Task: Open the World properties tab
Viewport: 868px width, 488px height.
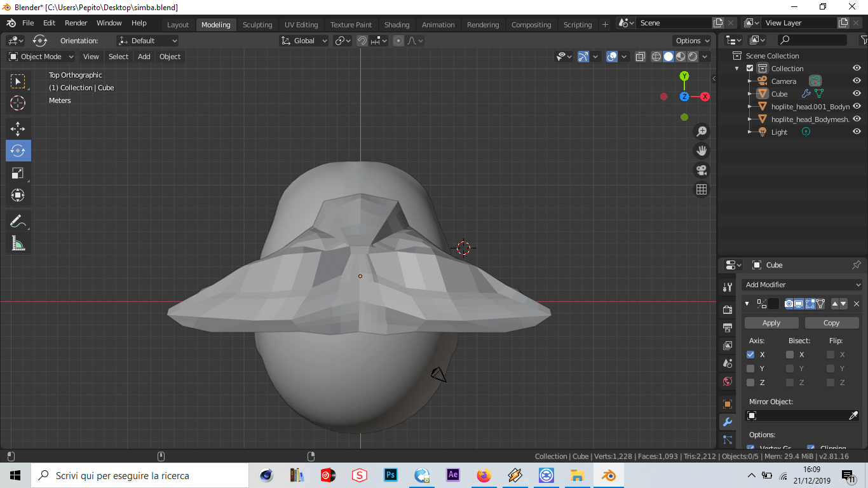Action: 728,382
